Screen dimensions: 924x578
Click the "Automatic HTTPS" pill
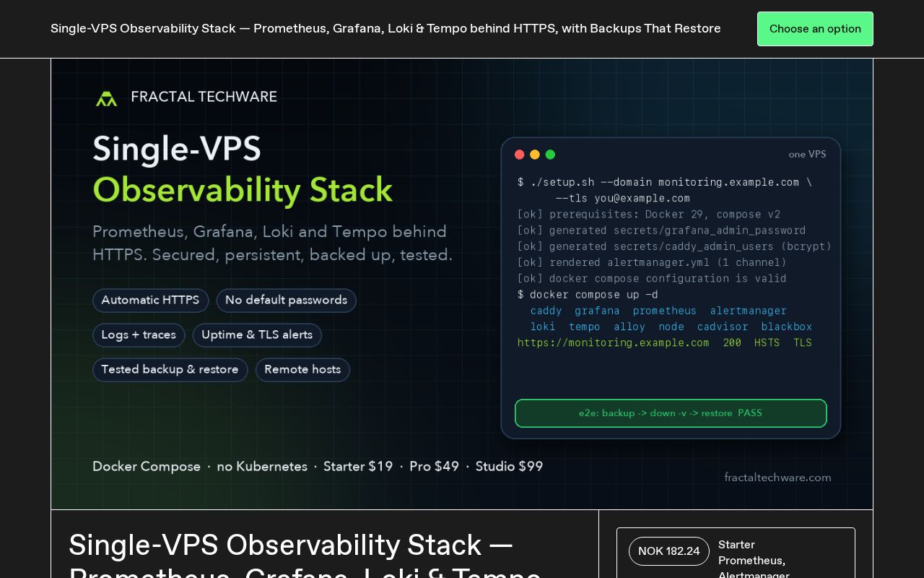tap(150, 301)
